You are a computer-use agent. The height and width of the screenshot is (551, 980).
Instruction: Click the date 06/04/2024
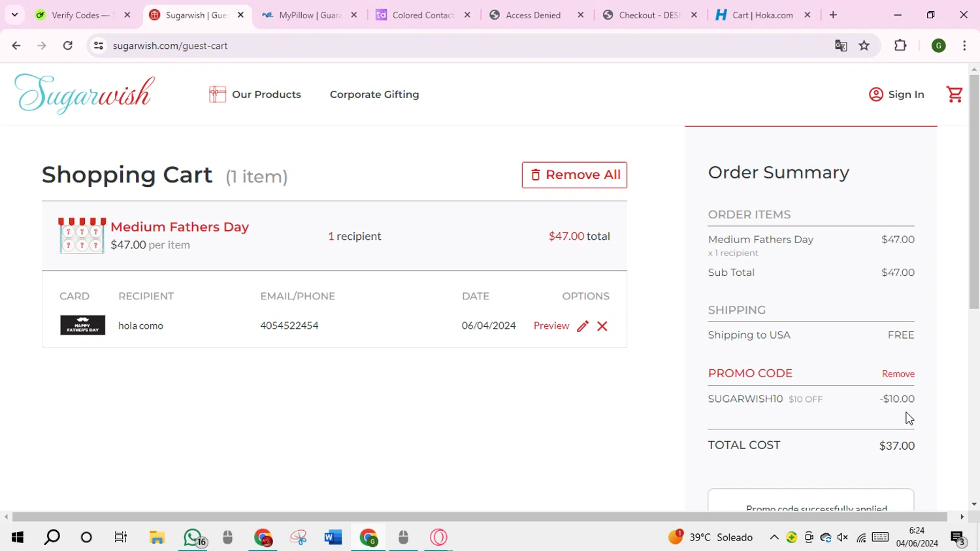click(489, 326)
